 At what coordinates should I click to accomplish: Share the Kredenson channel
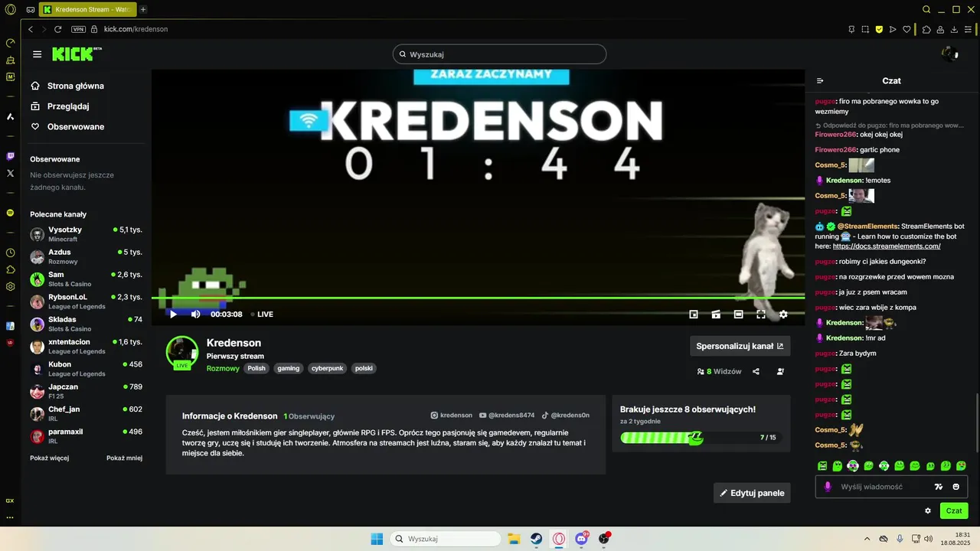756,371
